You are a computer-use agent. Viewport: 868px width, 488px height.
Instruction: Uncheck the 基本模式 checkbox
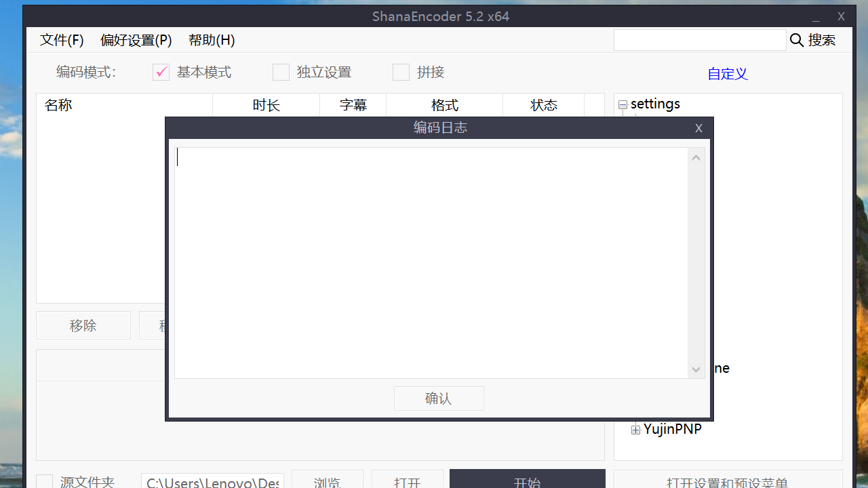pos(161,72)
